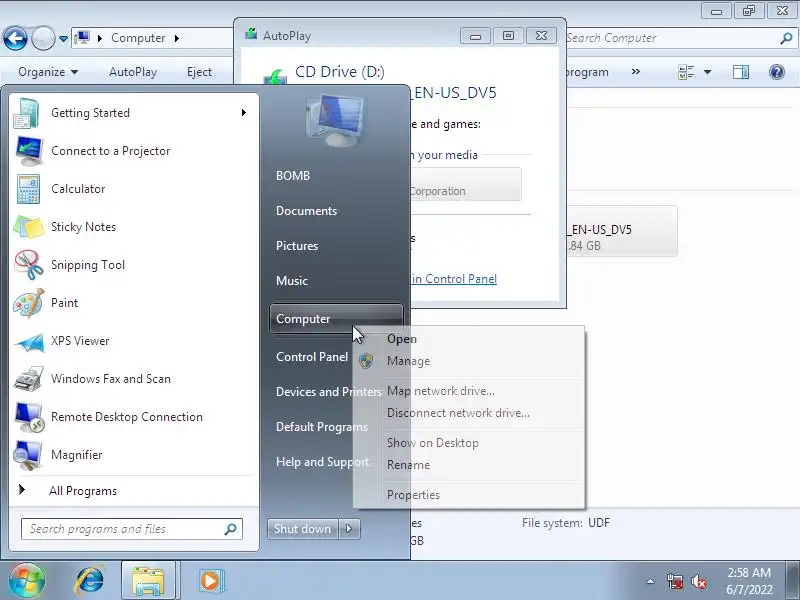Show hidden tray icons arrow
Viewport: 800px width, 600px height.
[x=651, y=581]
